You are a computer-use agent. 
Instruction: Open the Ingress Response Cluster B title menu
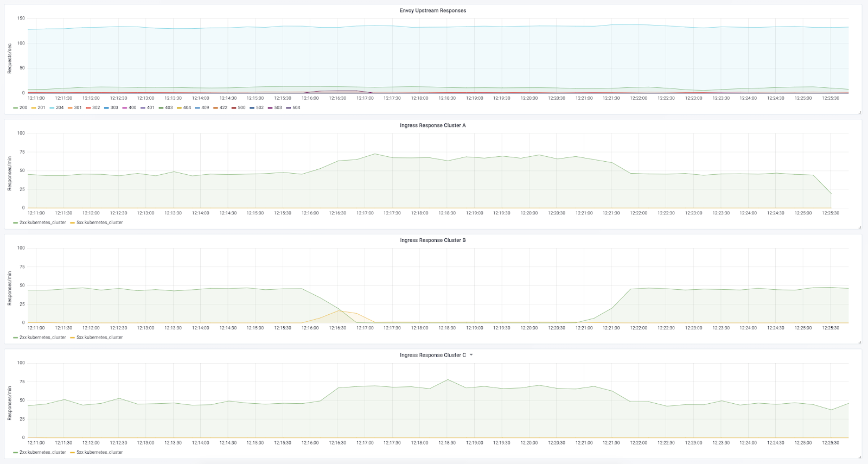(x=433, y=240)
